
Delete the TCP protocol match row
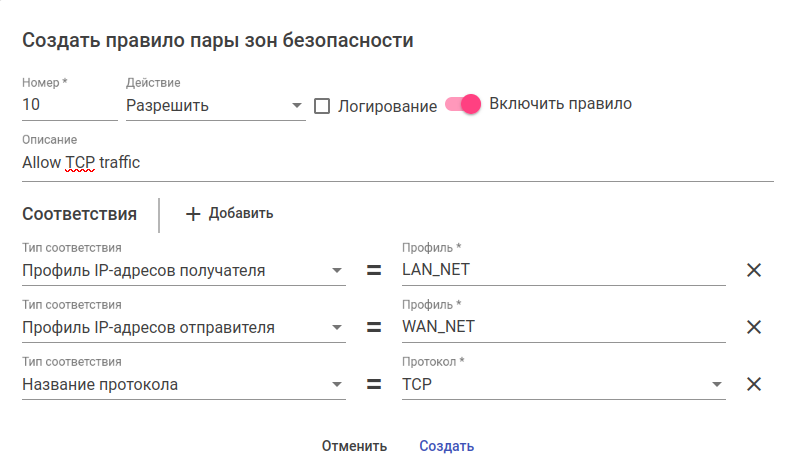(x=754, y=384)
